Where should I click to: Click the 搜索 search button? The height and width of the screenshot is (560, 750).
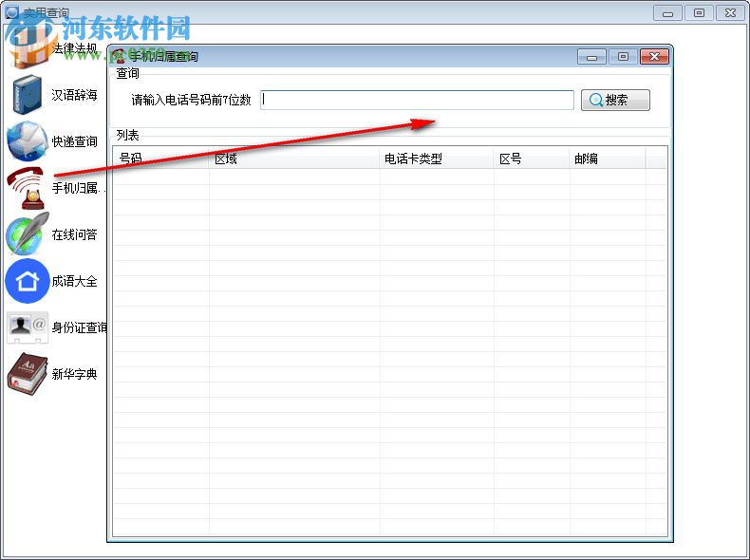[615, 100]
